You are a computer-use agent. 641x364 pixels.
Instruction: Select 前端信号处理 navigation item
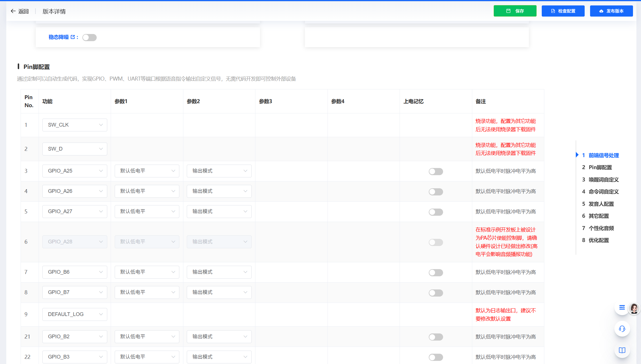click(604, 155)
